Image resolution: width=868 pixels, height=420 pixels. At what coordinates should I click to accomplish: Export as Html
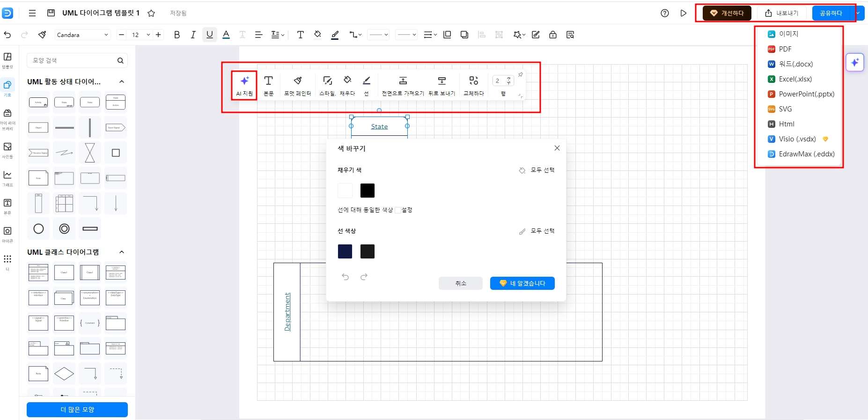pos(781,124)
